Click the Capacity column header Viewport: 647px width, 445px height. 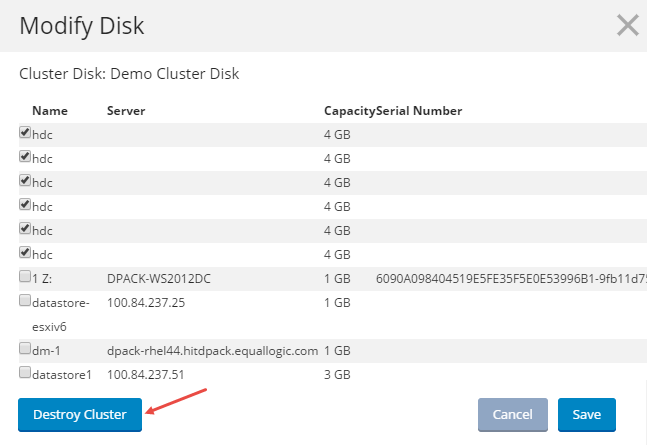(x=349, y=110)
